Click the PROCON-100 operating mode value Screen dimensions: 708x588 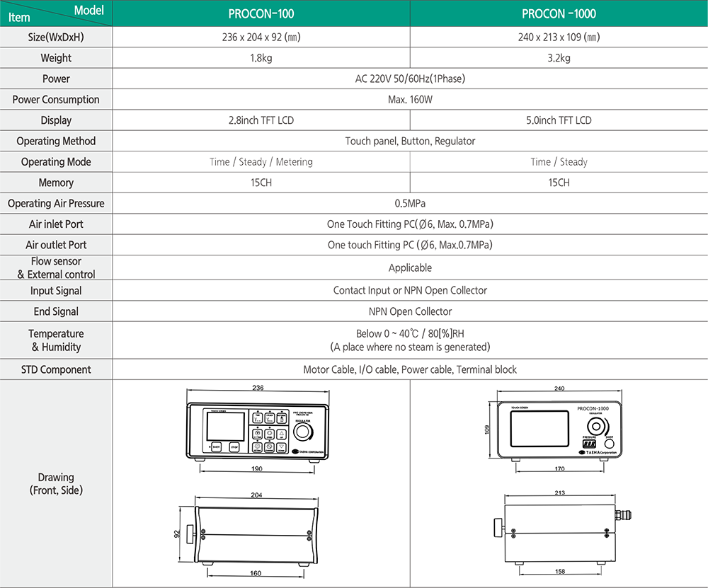261,163
